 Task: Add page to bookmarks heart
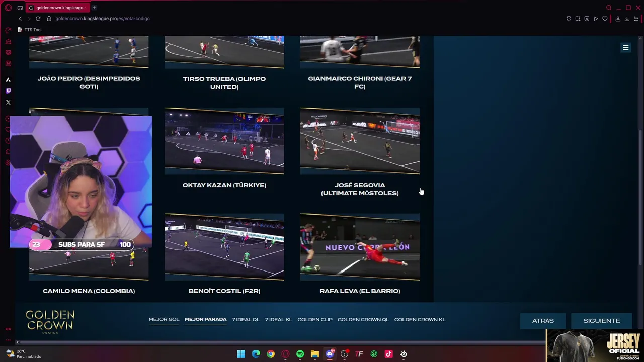click(605, 19)
